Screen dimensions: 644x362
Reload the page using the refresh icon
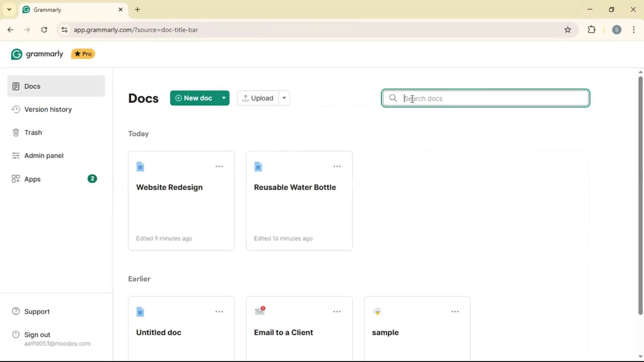pyautogui.click(x=44, y=30)
